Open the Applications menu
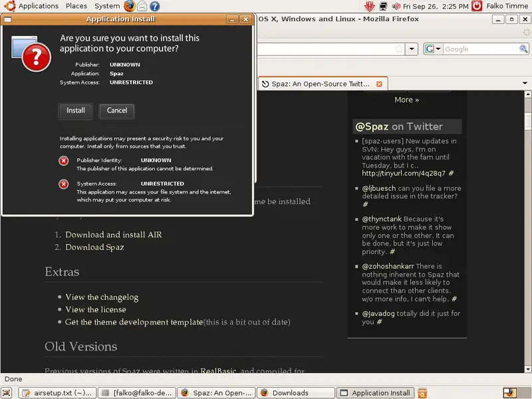Image resolution: width=532 pixels, height=399 pixels. pyautogui.click(x=39, y=6)
